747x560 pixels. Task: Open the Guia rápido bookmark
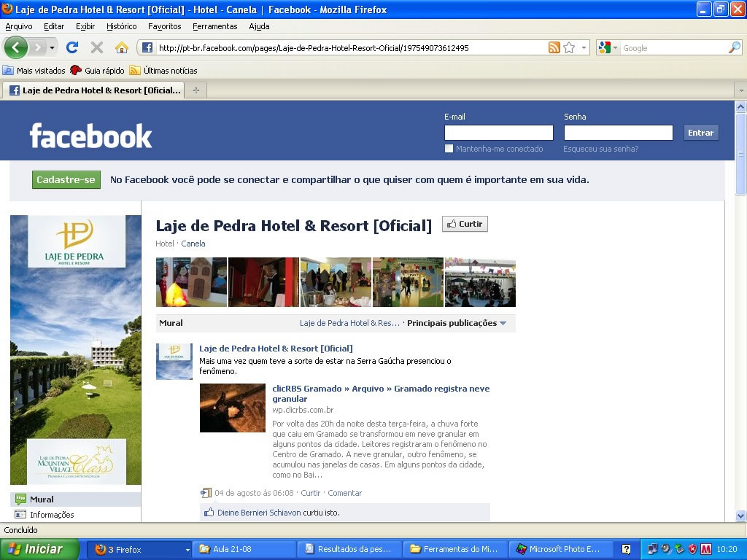[x=97, y=71]
